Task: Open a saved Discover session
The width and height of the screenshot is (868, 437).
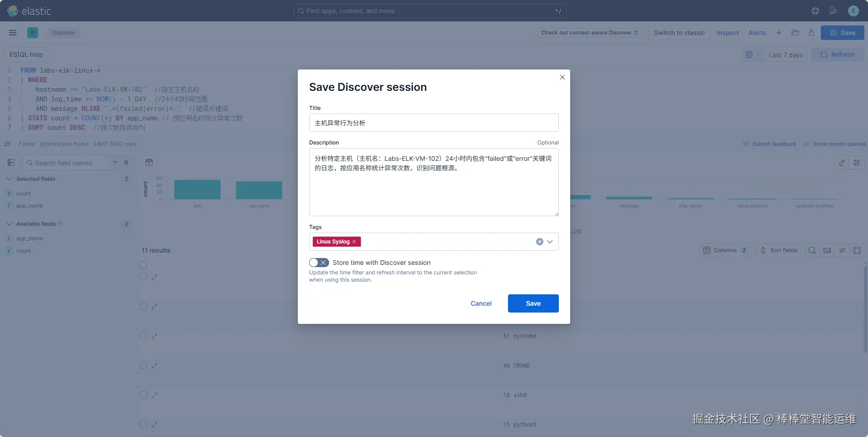Action: click(x=795, y=33)
